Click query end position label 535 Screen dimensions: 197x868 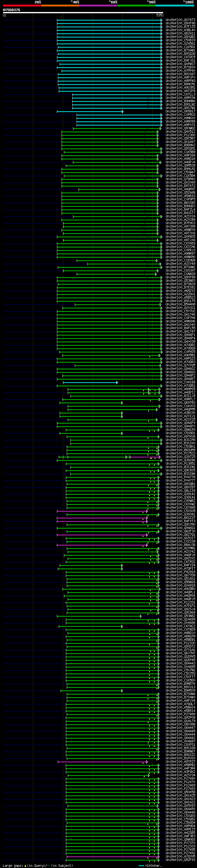click(159, 15)
